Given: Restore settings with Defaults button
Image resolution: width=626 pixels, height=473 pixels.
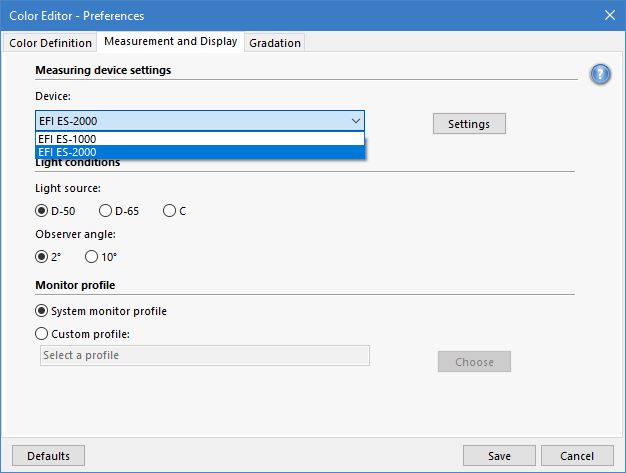Looking at the screenshot, I should (x=48, y=455).
